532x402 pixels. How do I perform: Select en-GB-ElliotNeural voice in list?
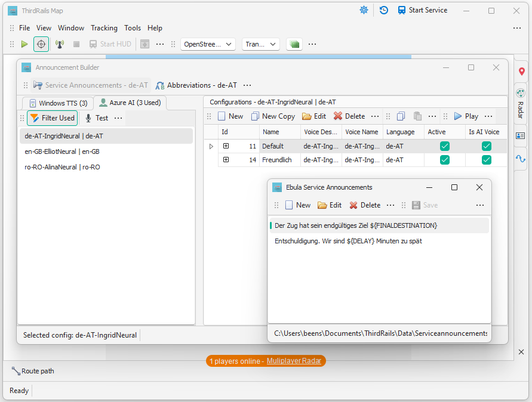[x=62, y=151]
